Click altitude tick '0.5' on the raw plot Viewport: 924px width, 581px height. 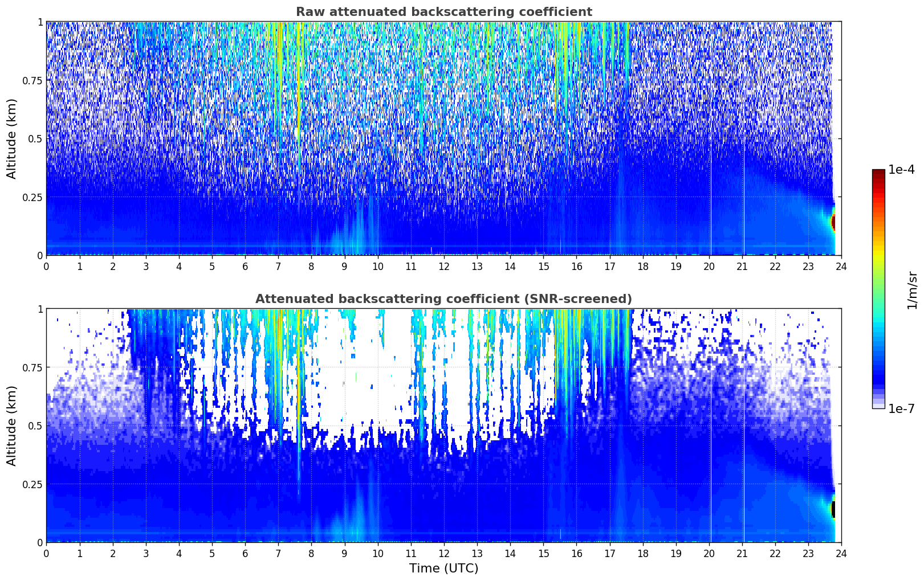click(35, 138)
